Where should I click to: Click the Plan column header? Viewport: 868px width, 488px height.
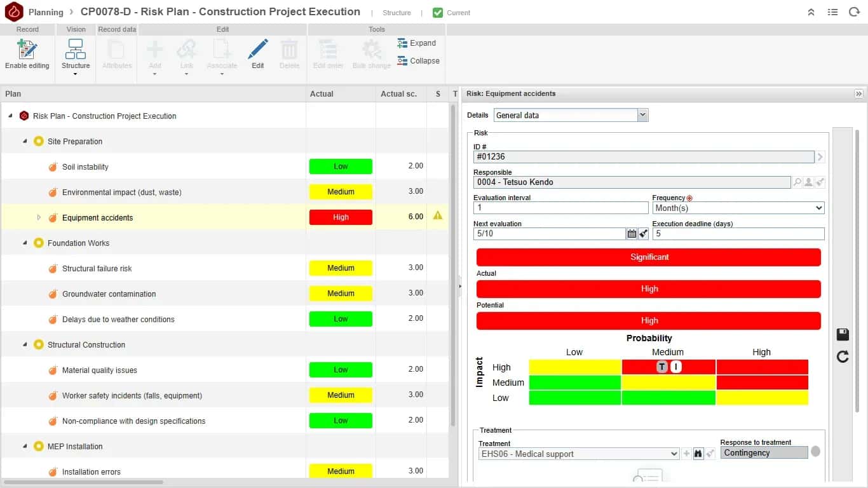pos(153,94)
